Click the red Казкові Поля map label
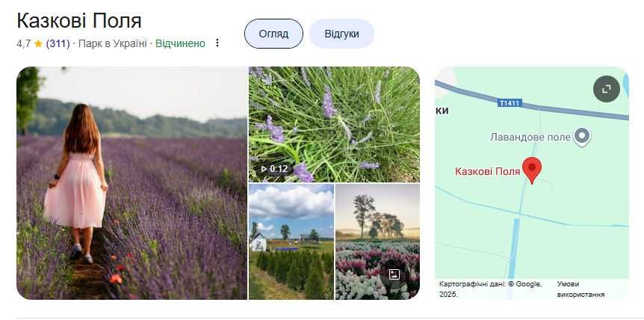 (488, 171)
